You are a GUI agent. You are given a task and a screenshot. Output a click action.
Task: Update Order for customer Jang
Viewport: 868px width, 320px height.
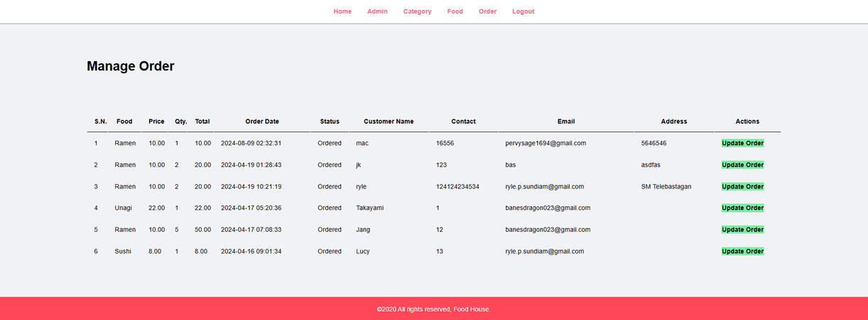pyautogui.click(x=742, y=230)
